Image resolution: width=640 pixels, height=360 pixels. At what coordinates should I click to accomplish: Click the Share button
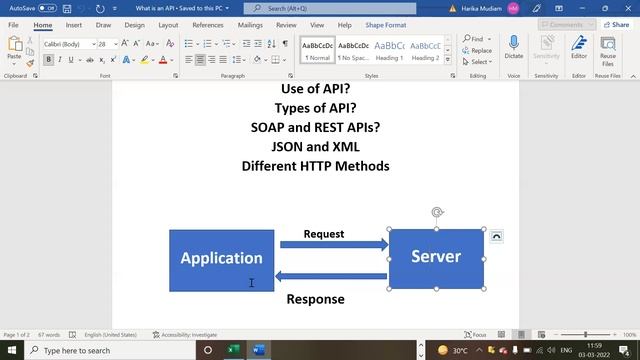coord(617,25)
